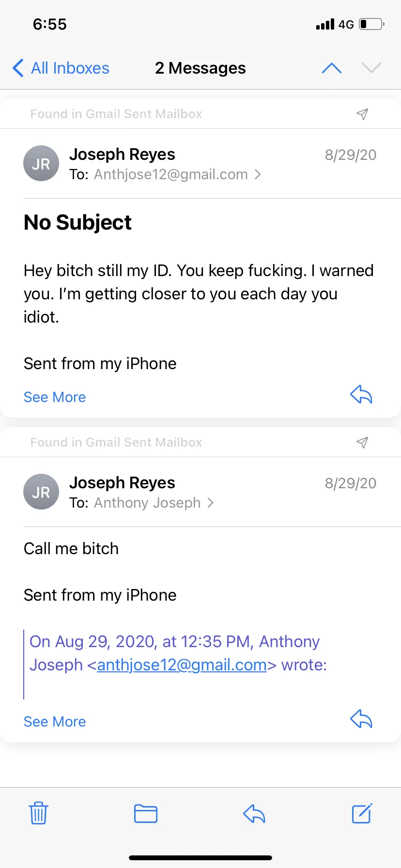Tap the trash icon to delete
The width and height of the screenshot is (401, 868).
tap(38, 813)
